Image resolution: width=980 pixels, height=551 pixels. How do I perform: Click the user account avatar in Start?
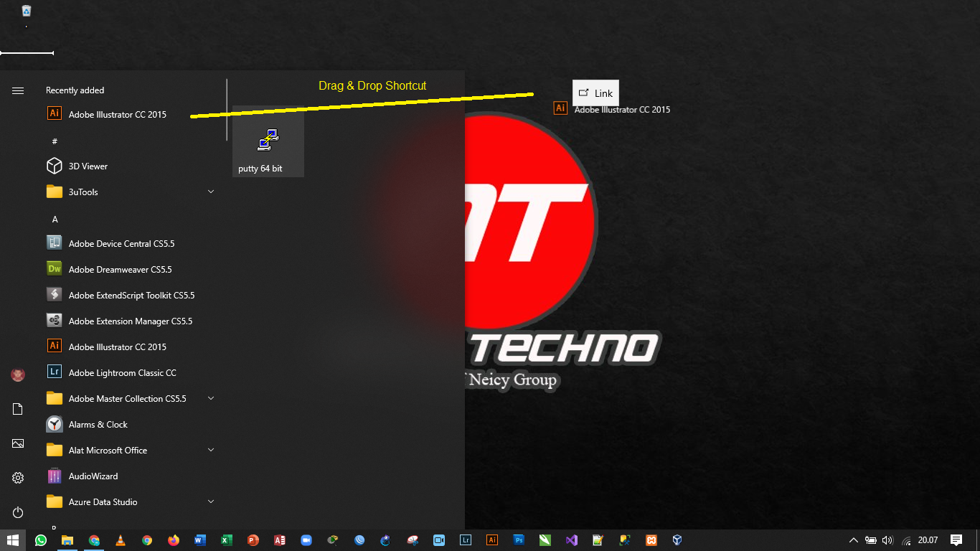click(18, 375)
